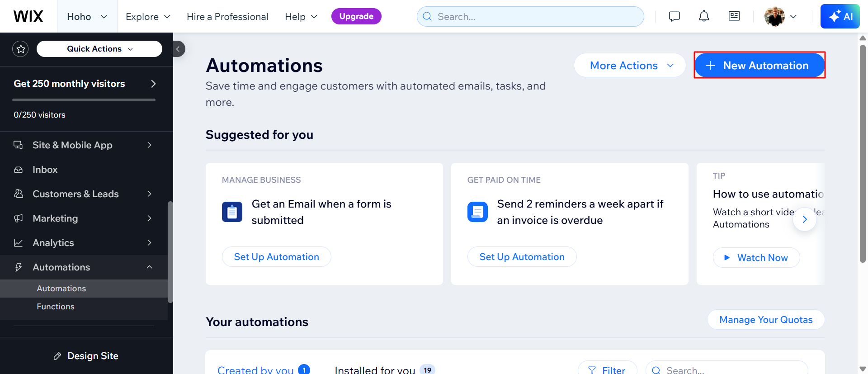Click the pencil icon beside Design Site
The height and width of the screenshot is (374, 868).
57,356
